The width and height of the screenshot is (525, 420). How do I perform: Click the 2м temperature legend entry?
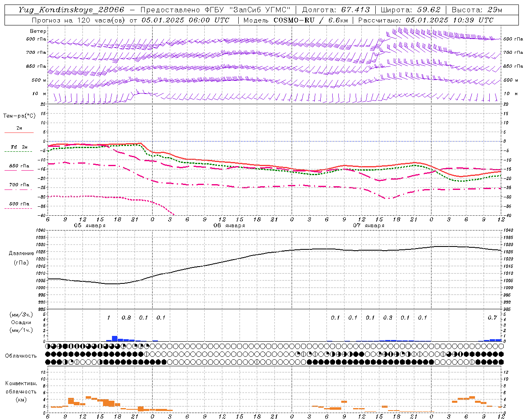[19, 128]
